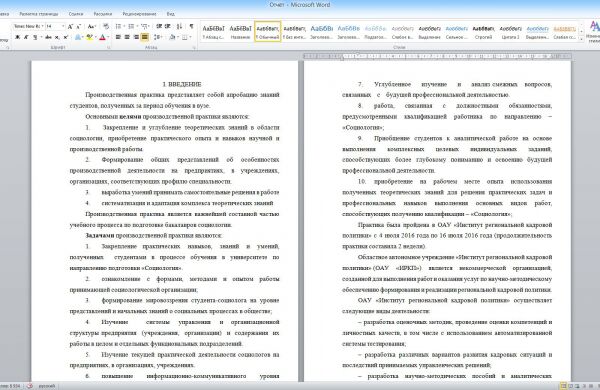Apply the Подзаголовок style

tap(375, 31)
